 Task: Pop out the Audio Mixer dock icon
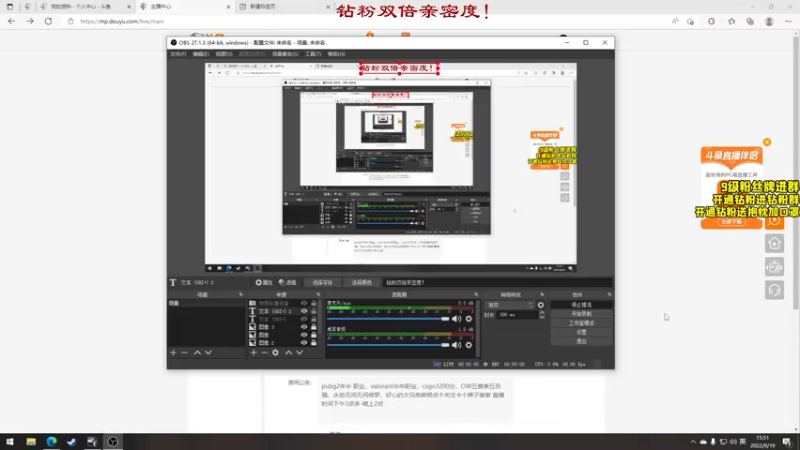[476, 294]
